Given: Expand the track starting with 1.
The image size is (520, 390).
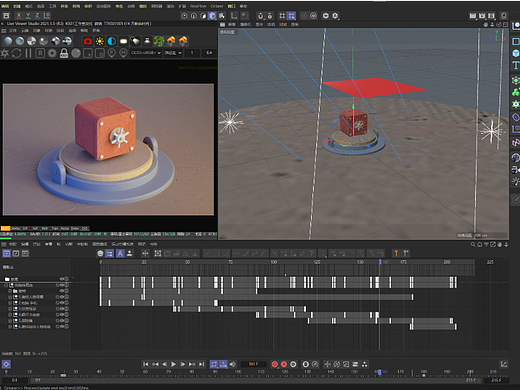Looking at the screenshot, I should click(x=10, y=297).
